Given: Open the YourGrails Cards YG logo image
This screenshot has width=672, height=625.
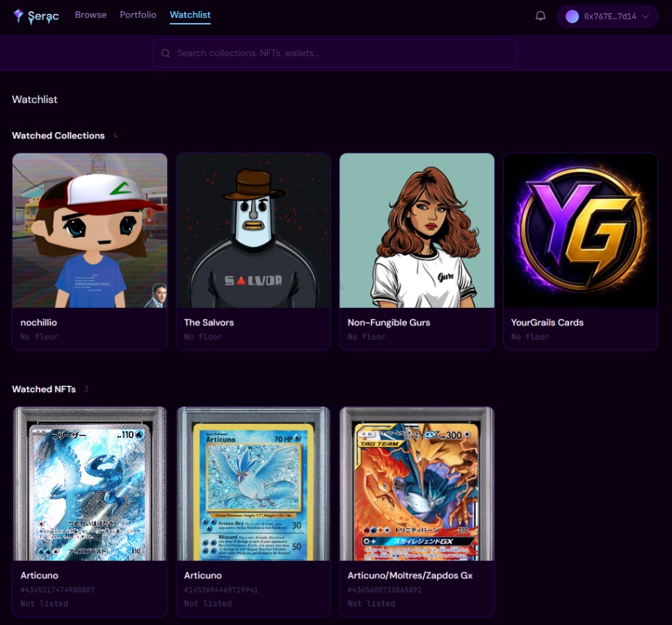Looking at the screenshot, I should point(580,231).
